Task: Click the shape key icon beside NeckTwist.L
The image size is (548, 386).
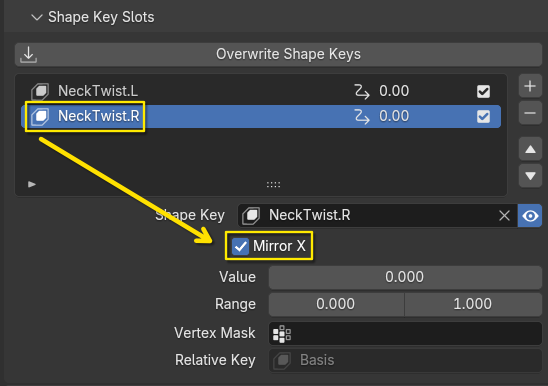Action: [x=40, y=91]
